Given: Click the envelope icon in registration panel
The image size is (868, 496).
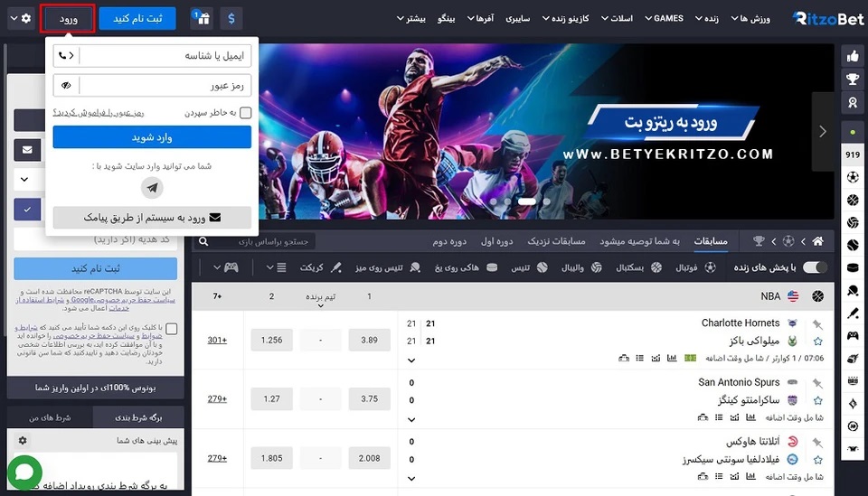Looking at the screenshot, I should coord(27,150).
